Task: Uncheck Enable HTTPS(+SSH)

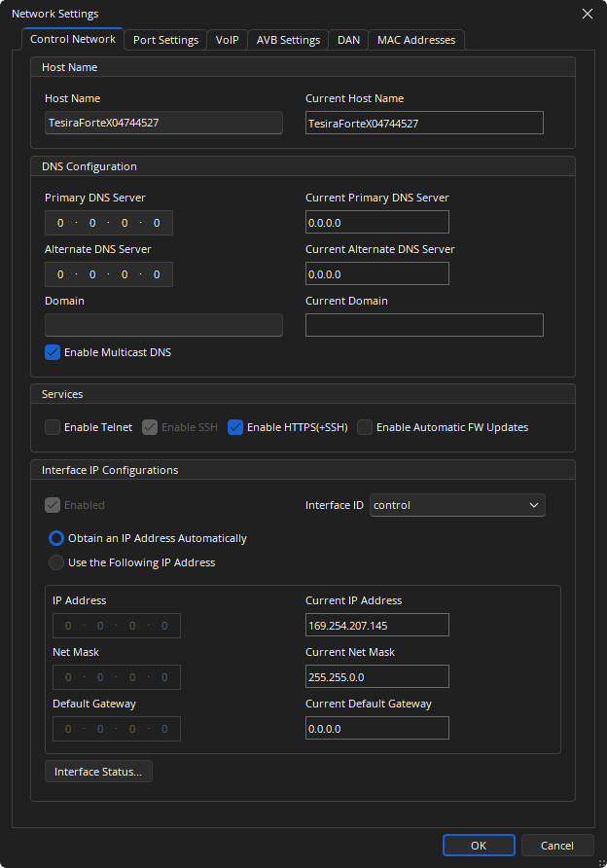Action: [x=235, y=427]
